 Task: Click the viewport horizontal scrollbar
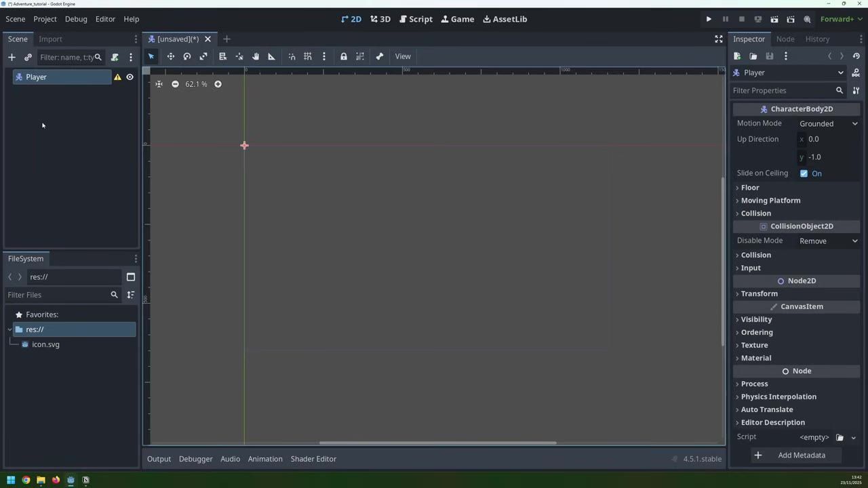[437, 443]
